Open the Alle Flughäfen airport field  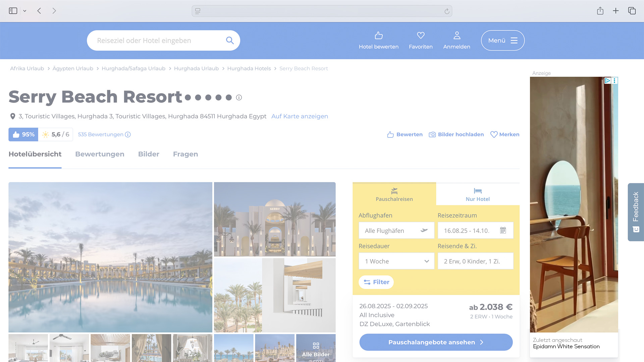pos(396,231)
